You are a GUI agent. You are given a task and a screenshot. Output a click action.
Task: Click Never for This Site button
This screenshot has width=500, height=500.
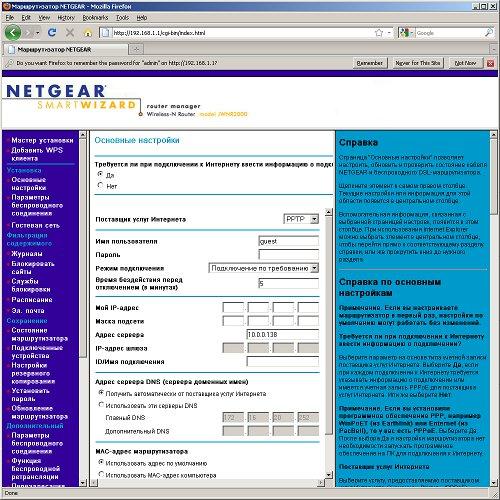[418, 63]
